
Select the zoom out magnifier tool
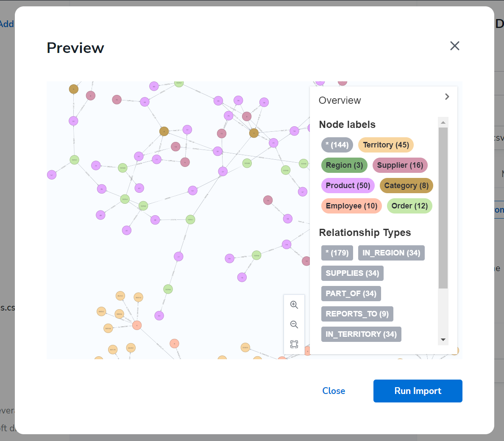pyautogui.click(x=294, y=325)
